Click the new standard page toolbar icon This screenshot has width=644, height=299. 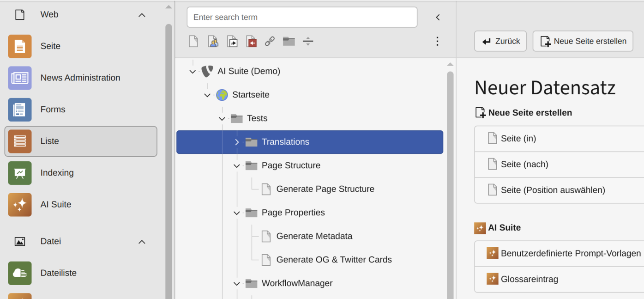click(x=193, y=41)
